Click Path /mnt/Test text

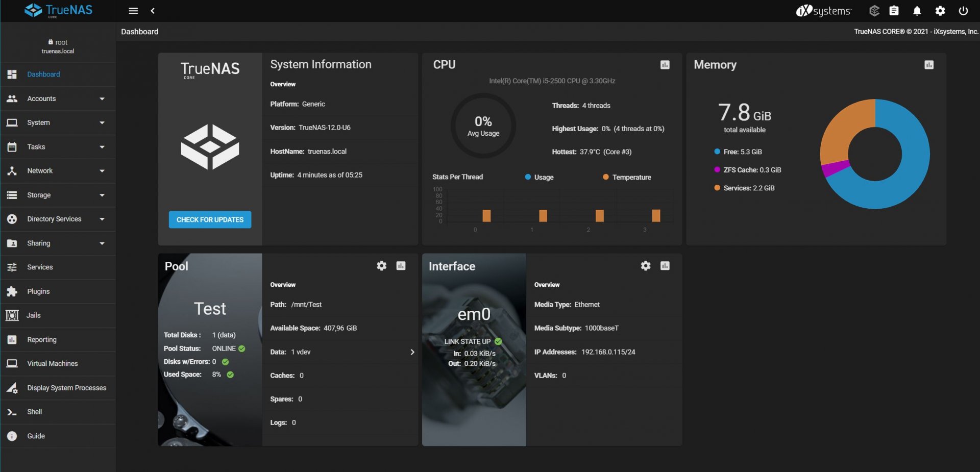click(296, 305)
